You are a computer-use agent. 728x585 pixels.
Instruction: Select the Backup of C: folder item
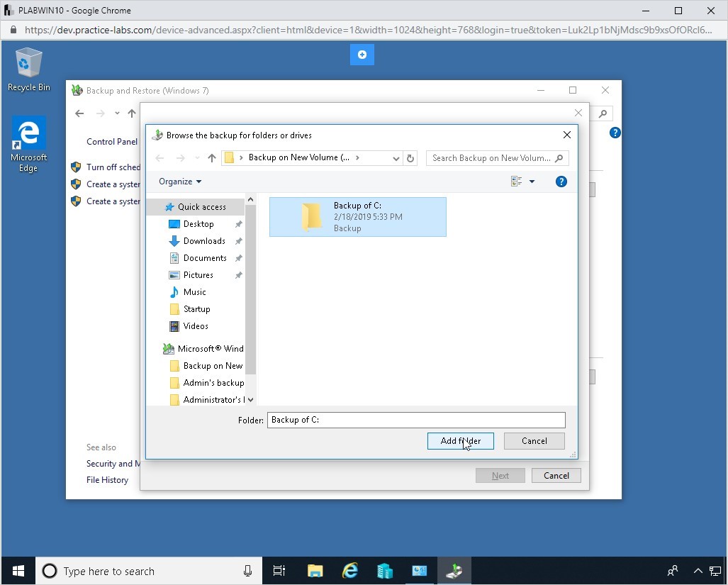coord(357,217)
